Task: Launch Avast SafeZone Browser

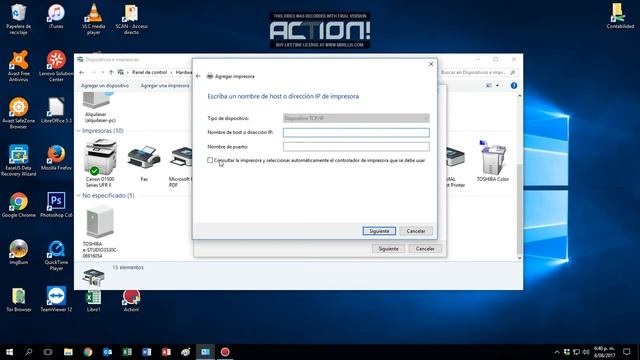Action: (18, 113)
